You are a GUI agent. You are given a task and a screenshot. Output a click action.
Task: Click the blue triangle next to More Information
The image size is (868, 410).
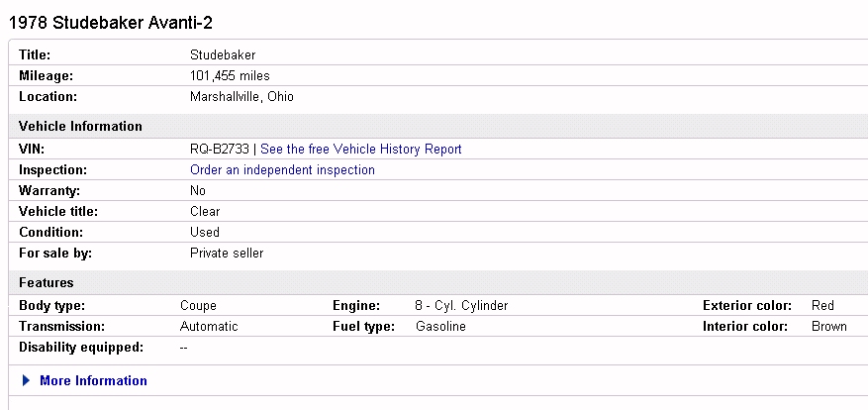coord(27,381)
